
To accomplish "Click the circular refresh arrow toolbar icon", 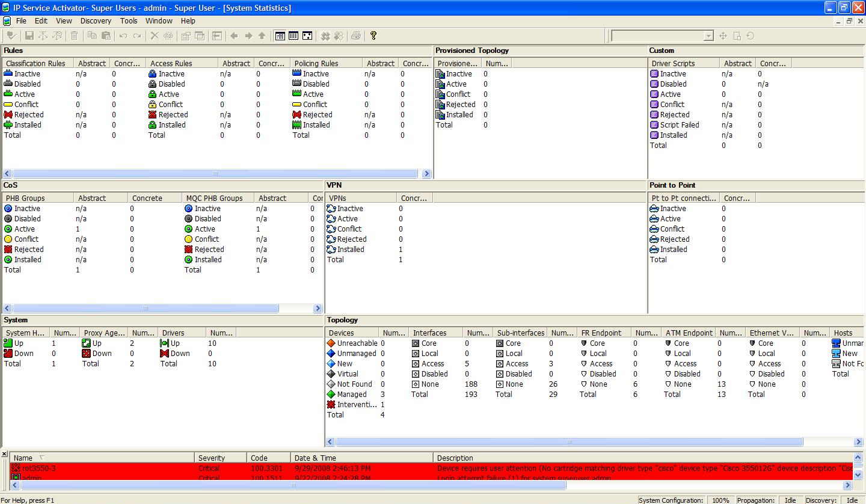I will click(751, 36).
